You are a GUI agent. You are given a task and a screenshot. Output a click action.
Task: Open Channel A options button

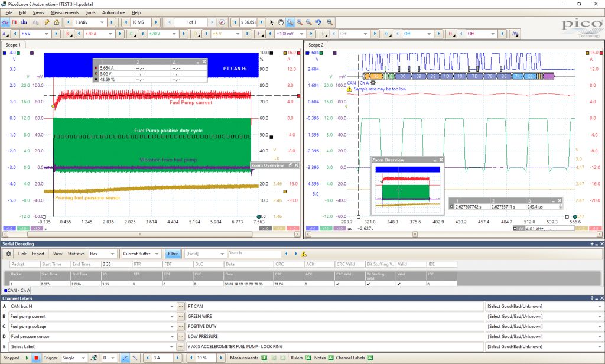pyautogui.click(x=5, y=34)
